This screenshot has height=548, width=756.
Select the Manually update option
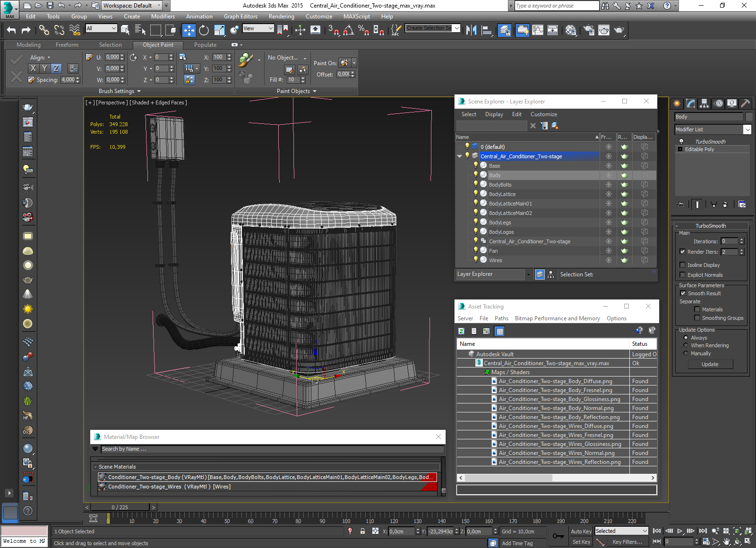(686, 353)
